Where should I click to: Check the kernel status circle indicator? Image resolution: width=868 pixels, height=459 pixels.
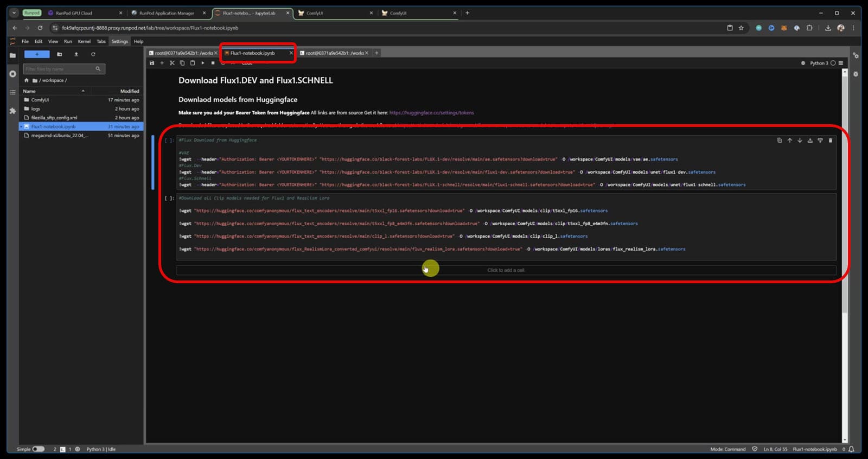833,63
